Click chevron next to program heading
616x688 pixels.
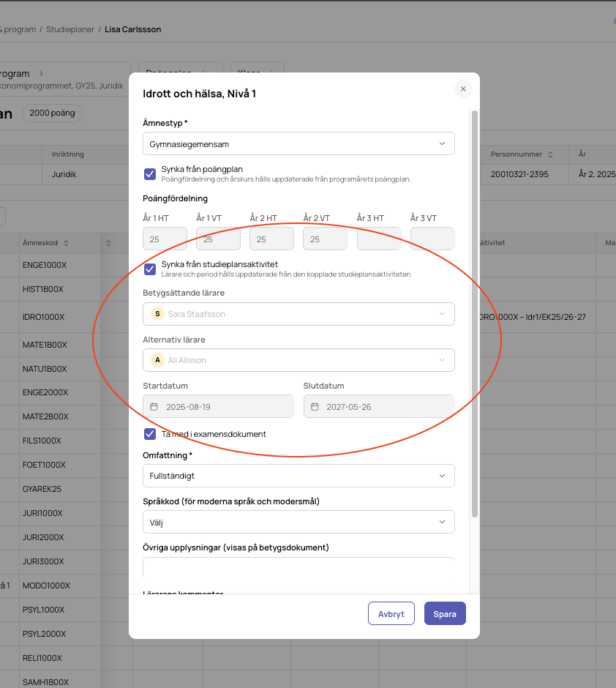[x=41, y=74]
